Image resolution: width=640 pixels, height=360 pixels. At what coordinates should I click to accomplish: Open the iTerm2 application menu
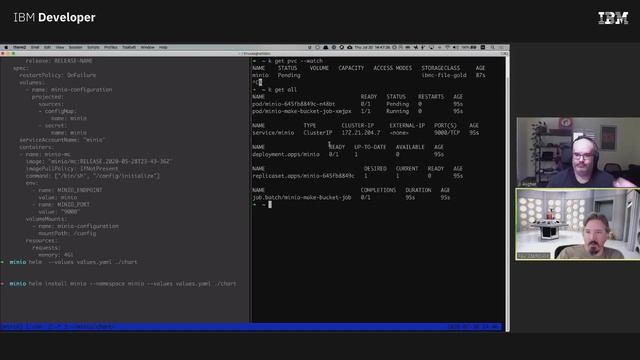click(x=19, y=47)
